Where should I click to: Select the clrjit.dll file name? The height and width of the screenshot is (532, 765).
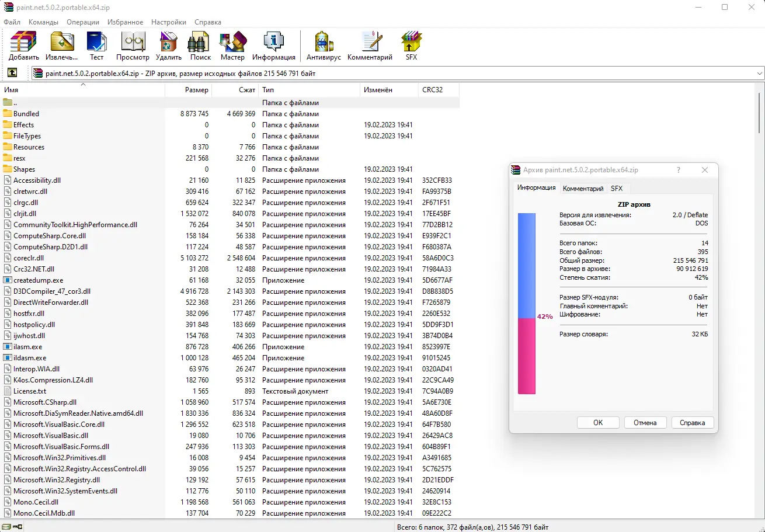click(25, 213)
